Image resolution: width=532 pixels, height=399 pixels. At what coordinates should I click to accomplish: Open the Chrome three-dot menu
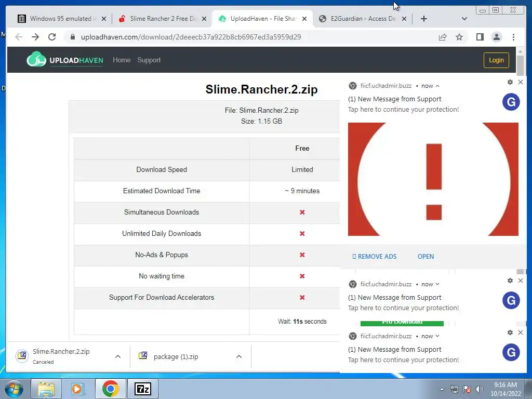(x=513, y=37)
